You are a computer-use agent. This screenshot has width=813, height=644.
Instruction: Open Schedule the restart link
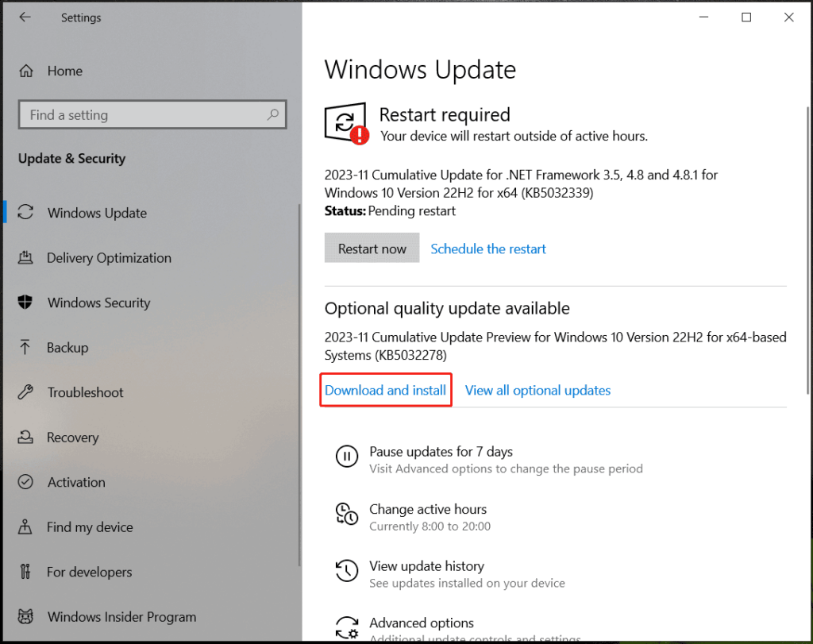(x=487, y=249)
